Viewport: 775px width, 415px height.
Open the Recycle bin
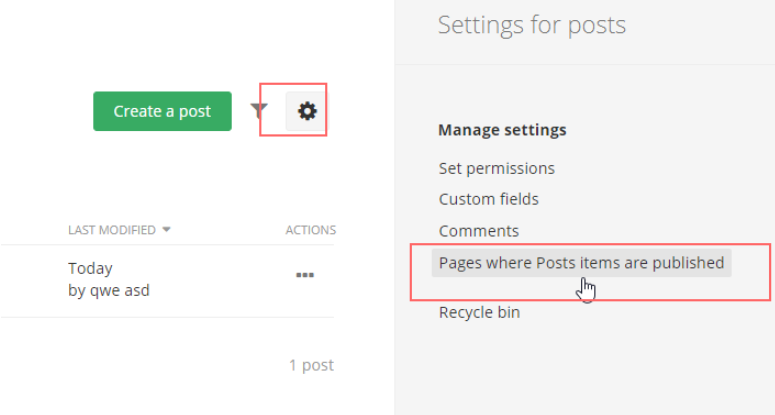(x=479, y=312)
